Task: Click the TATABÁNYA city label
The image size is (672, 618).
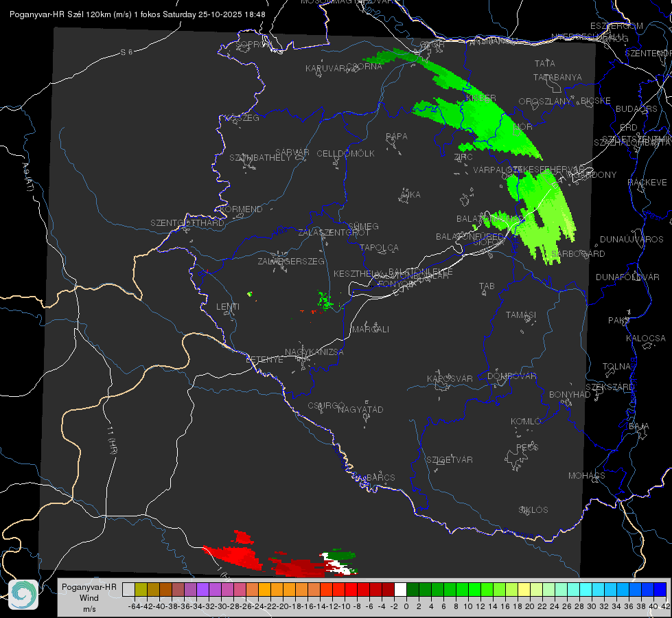Action: (557, 78)
